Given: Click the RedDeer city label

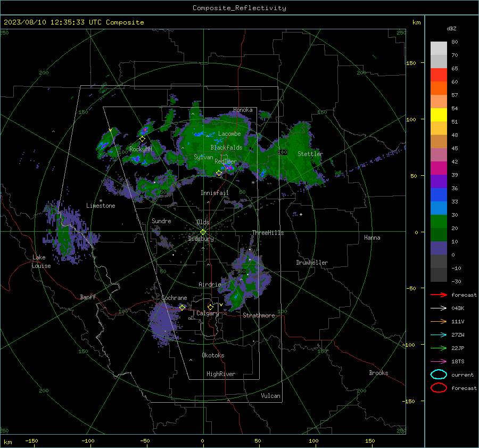Looking at the screenshot, I should point(226,161).
